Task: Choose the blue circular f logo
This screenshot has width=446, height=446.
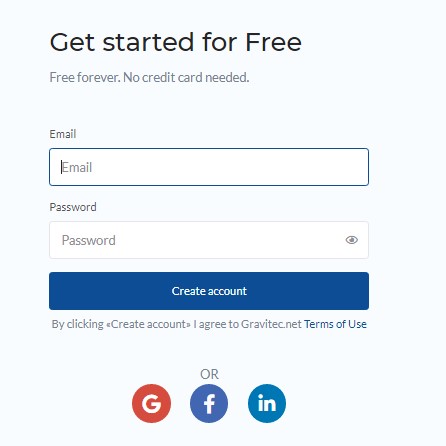Action: click(209, 403)
